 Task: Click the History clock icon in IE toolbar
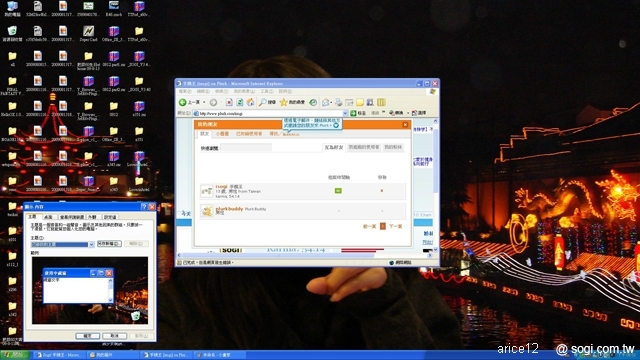(313, 102)
